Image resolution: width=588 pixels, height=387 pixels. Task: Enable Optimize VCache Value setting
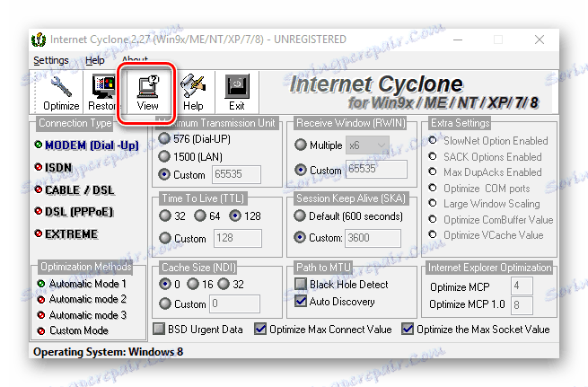click(x=433, y=234)
